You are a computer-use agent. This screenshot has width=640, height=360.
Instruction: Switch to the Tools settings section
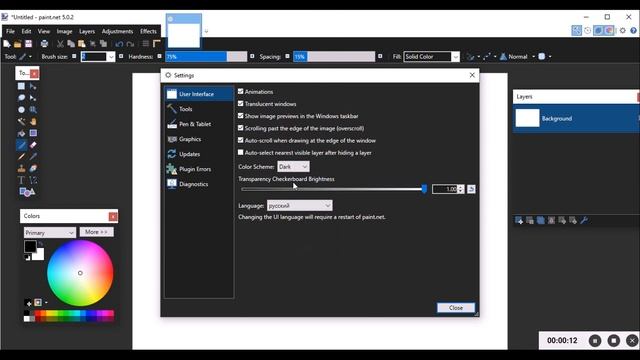(x=199, y=109)
